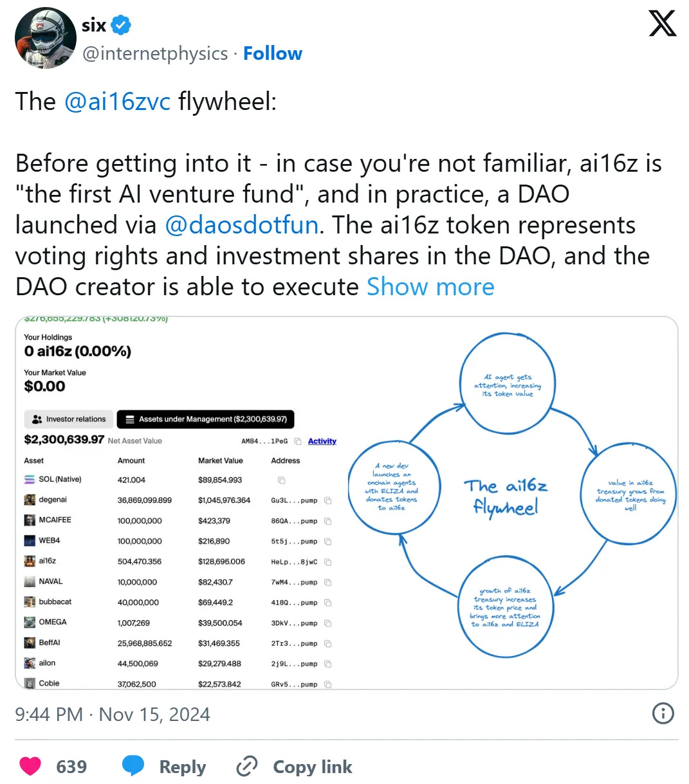Switch to Investor relations tab

69,419
